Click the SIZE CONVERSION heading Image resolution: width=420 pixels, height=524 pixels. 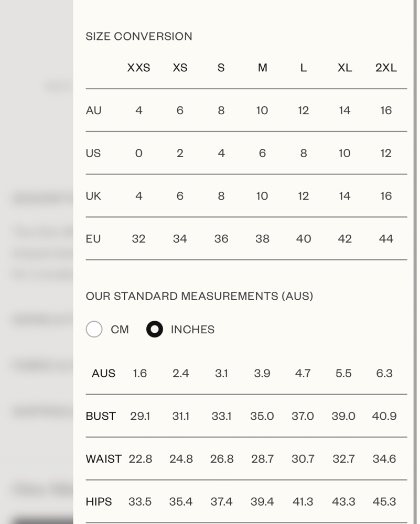click(x=139, y=36)
